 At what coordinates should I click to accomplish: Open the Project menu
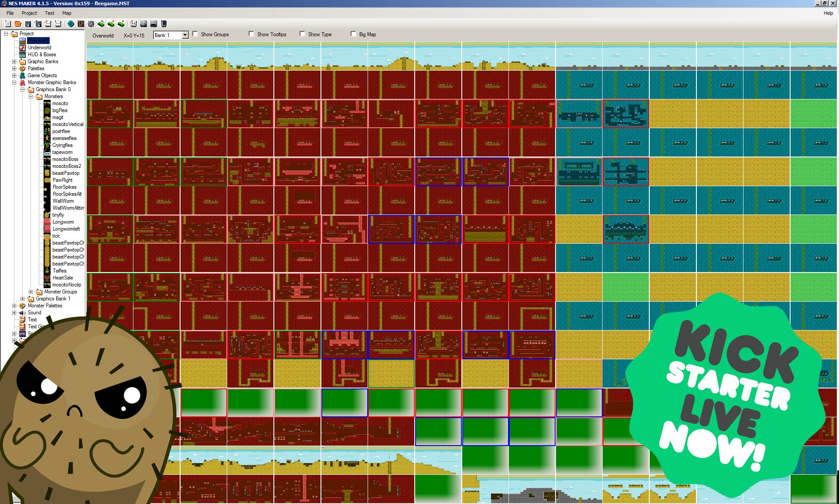tap(29, 13)
